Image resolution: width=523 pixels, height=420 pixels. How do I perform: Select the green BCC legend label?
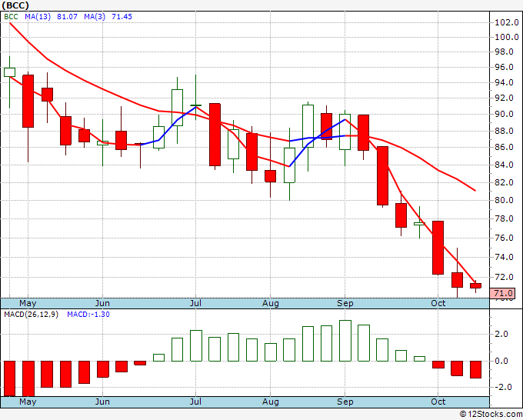tap(11, 17)
